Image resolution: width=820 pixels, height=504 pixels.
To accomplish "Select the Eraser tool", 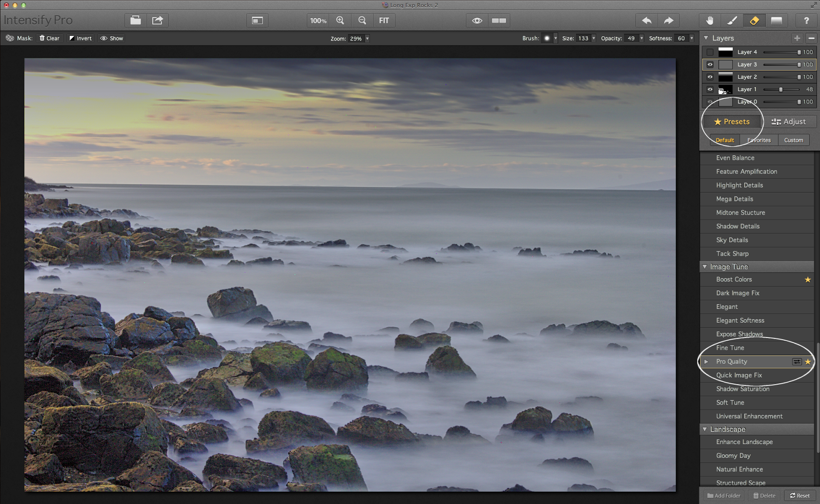I will 754,20.
